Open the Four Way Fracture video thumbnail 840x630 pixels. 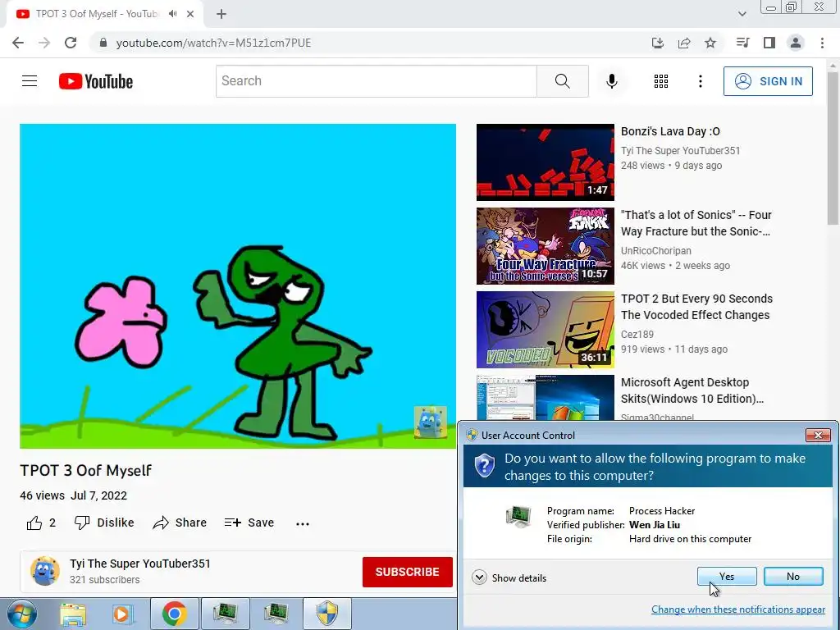[x=546, y=246]
